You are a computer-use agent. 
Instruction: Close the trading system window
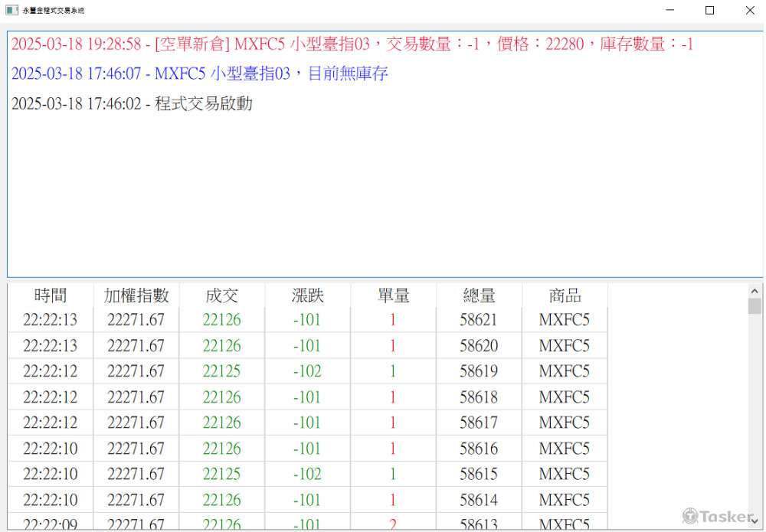coord(749,11)
